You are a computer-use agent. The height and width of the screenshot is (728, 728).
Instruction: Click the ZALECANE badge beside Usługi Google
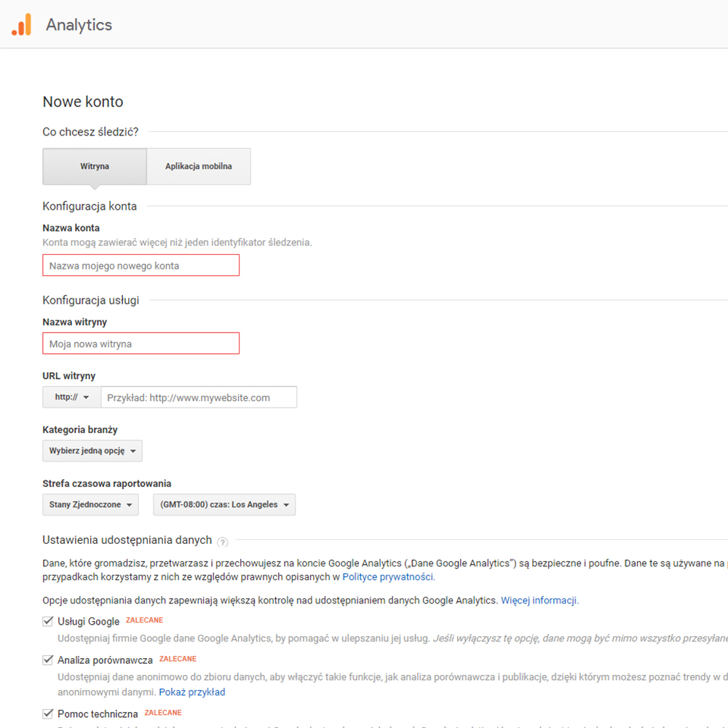144,620
